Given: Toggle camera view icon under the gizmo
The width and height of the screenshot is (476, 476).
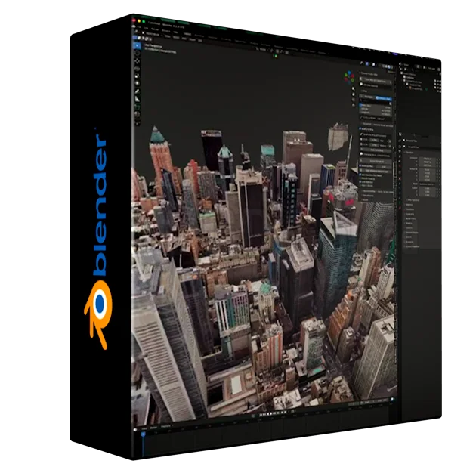Looking at the screenshot, I should [354, 100].
